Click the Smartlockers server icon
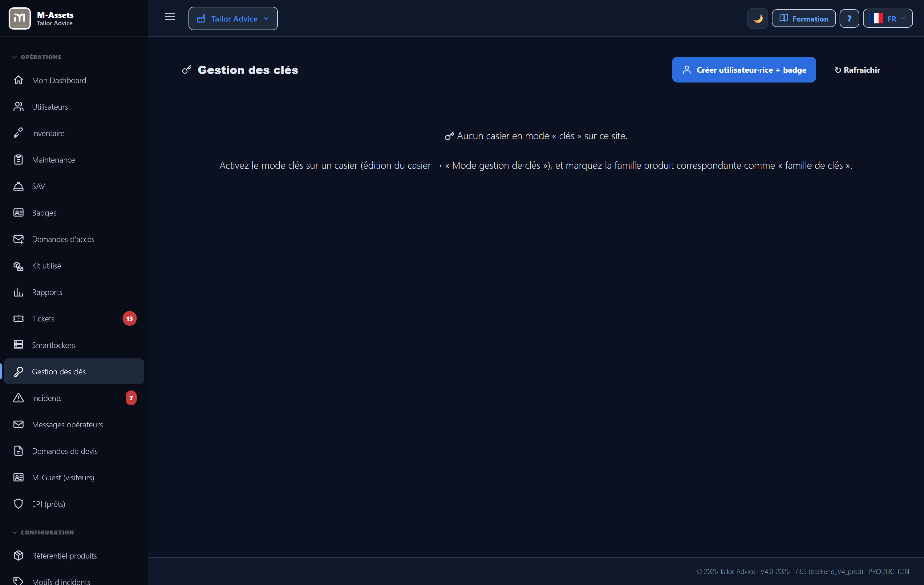The width and height of the screenshot is (924, 585). point(18,345)
